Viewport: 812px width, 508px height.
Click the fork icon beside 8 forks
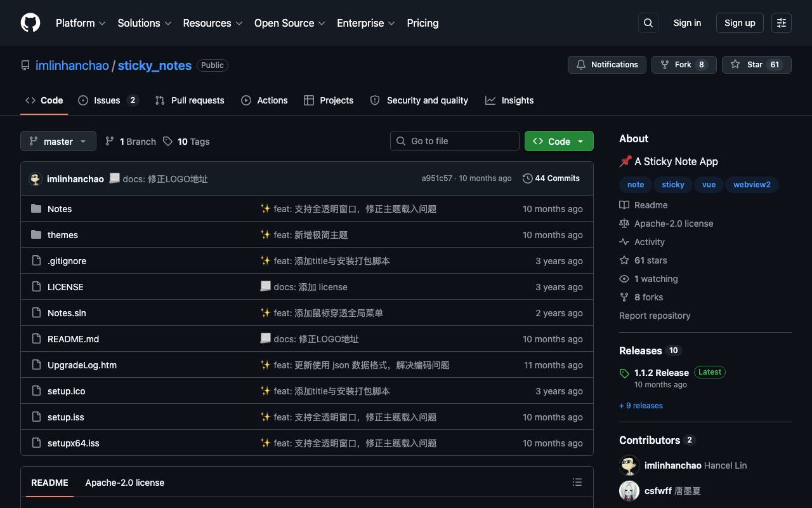coord(624,297)
